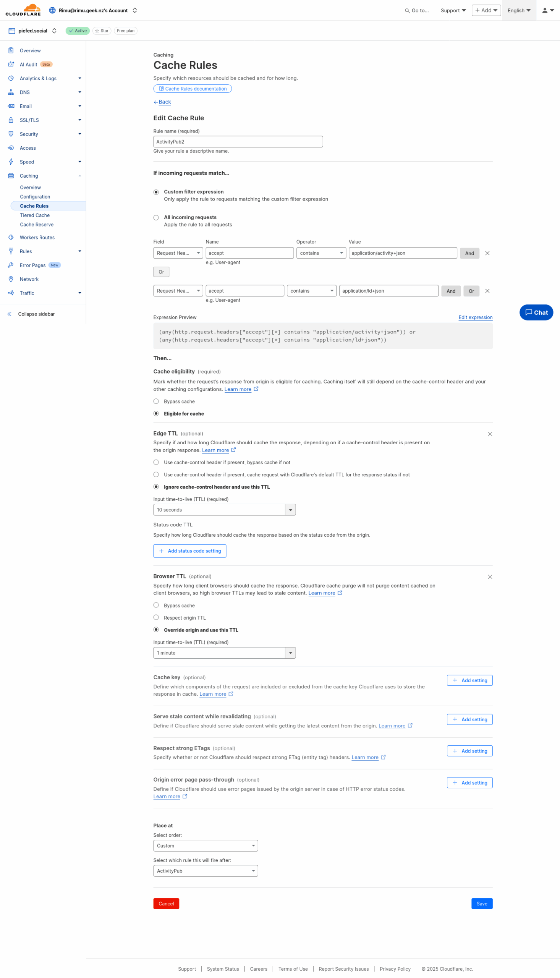Screen dimensions: 560x978
Task: Open the Add menu in header
Action: [x=486, y=10]
